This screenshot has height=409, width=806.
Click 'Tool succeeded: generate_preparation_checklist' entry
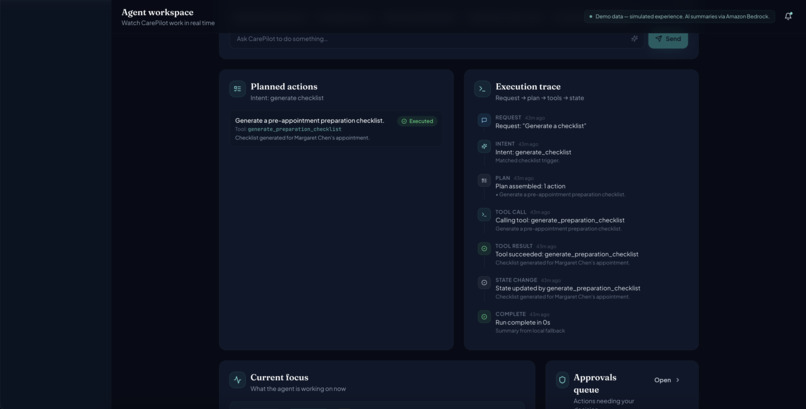coord(566,254)
